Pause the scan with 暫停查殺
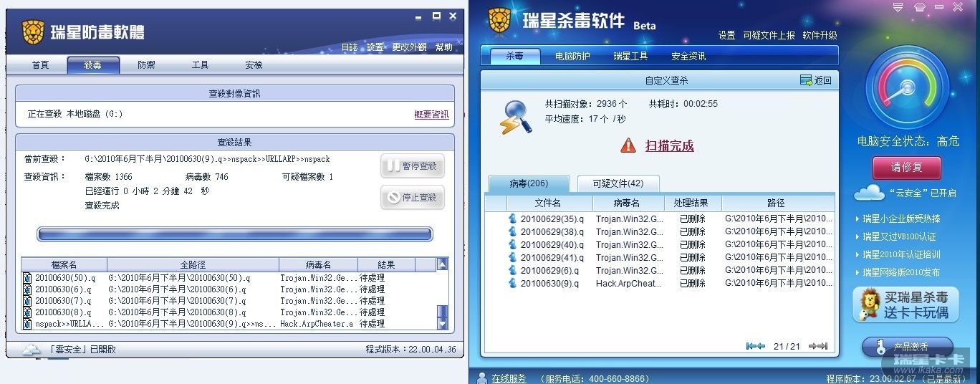The width and height of the screenshot is (980, 384). [x=413, y=166]
